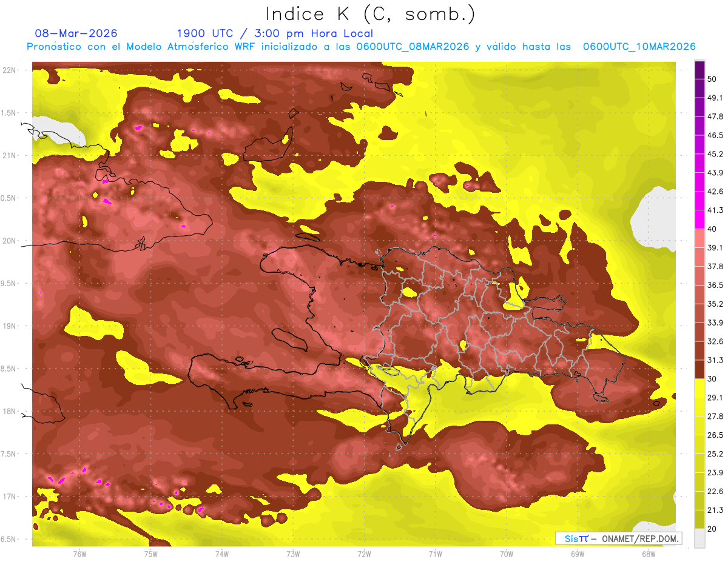The image size is (728, 562).
Task: Click the legend value "32.6"
Action: click(x=715, y=341)
